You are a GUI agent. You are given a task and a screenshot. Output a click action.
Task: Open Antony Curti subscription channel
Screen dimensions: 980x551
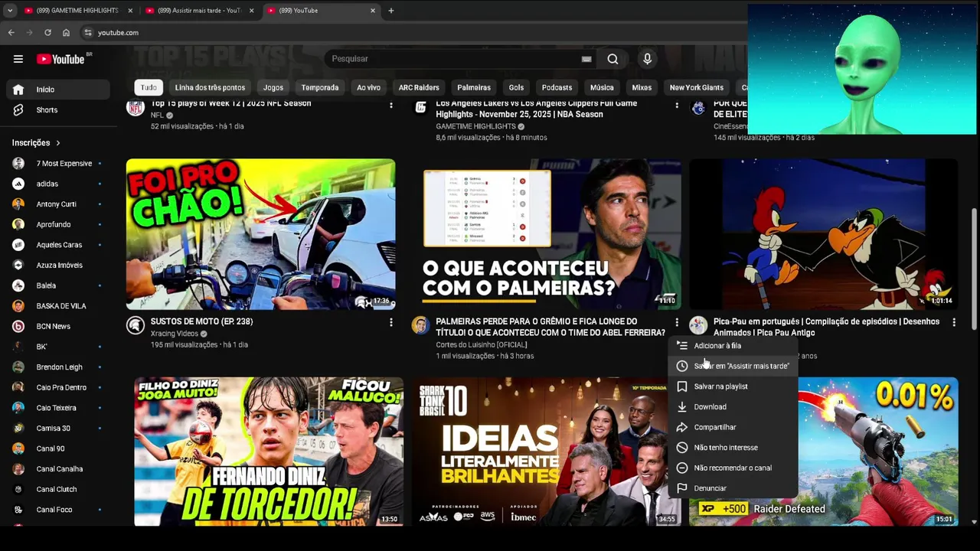click(x=58, y=204)
